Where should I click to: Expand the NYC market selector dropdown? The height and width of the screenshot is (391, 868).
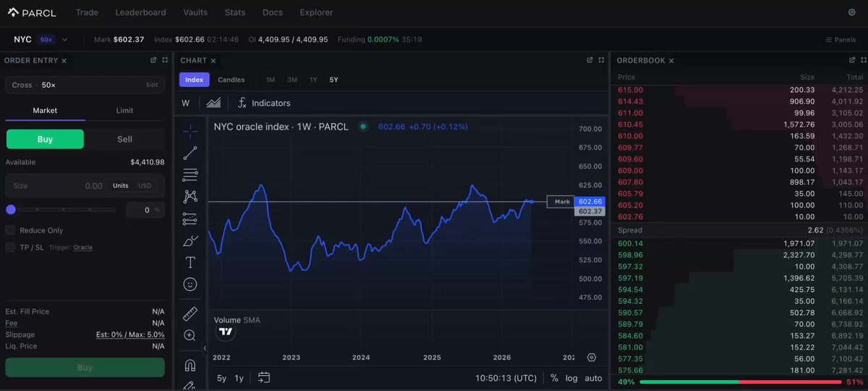[65, 40]
